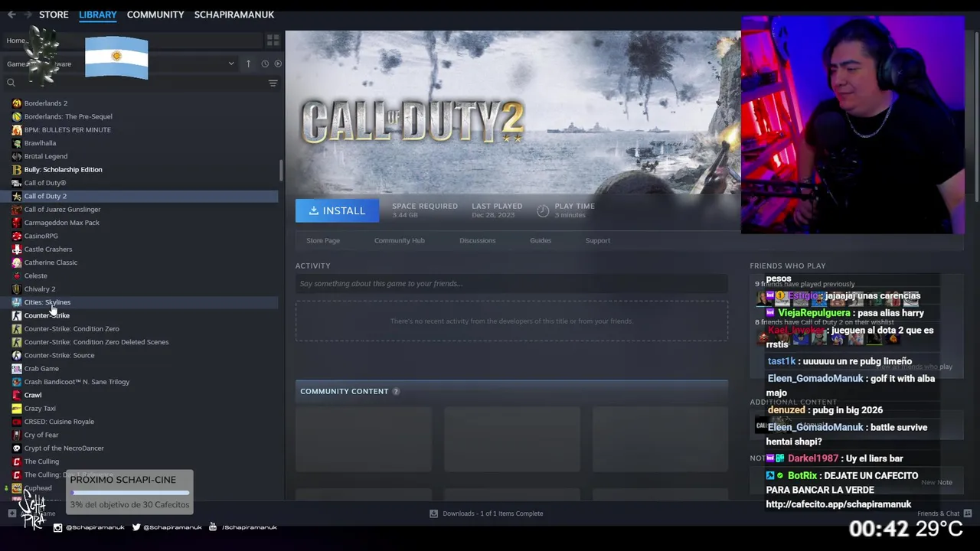Toggle the ready-to-play filter icon
980x551 pixels.
point(278,64)
